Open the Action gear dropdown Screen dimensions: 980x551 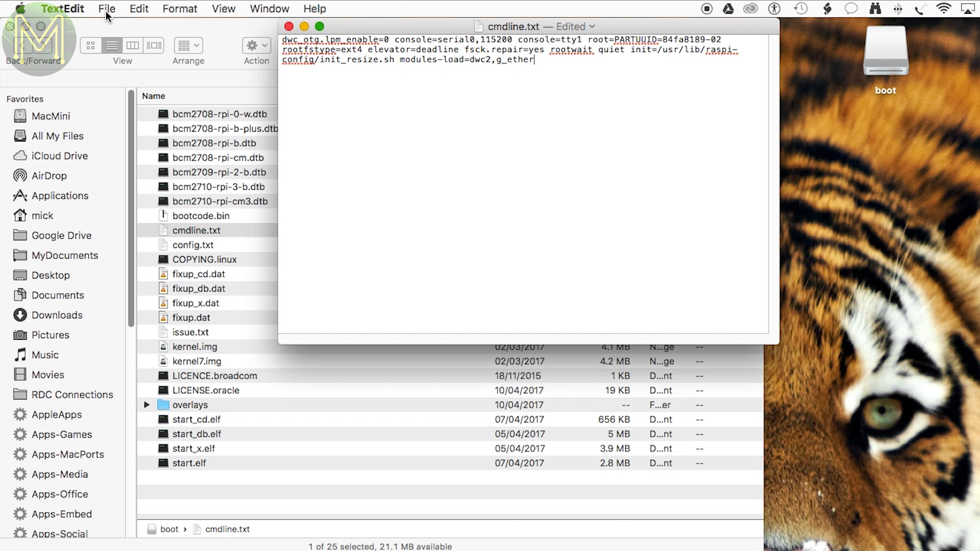[256, 45]
